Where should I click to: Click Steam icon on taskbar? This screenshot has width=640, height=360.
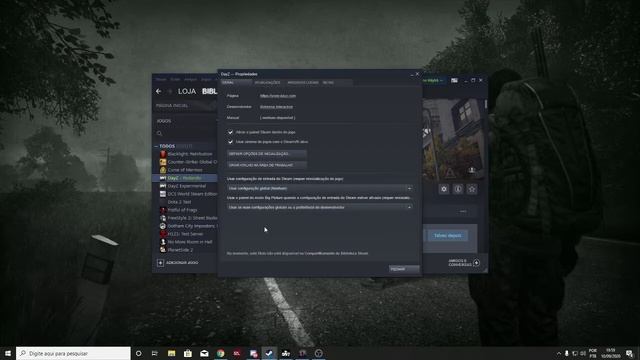[269, 353]
